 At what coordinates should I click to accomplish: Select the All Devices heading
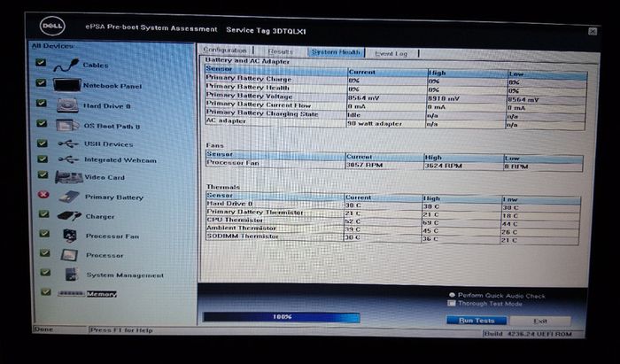point(52,46)
